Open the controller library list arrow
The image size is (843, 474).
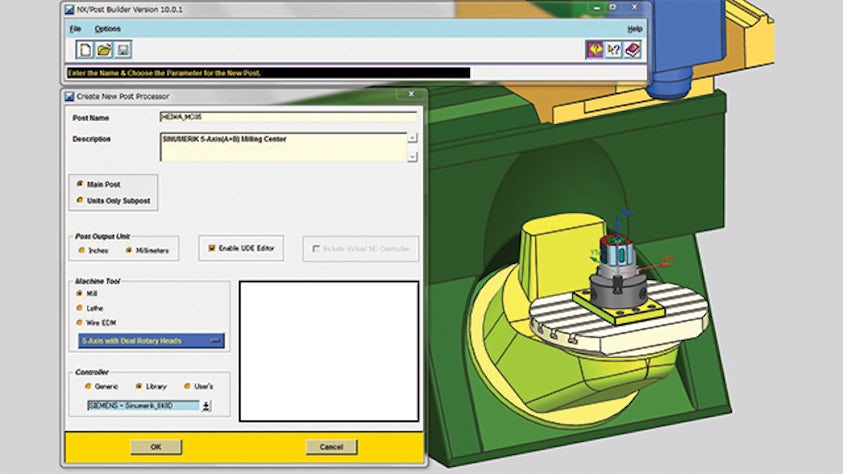(x=206, y=406)
